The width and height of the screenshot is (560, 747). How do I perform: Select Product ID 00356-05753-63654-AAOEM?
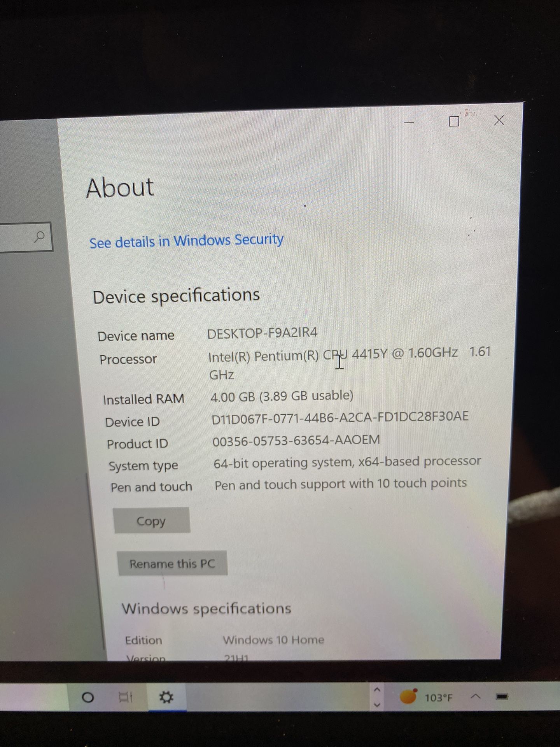[296, 441]
